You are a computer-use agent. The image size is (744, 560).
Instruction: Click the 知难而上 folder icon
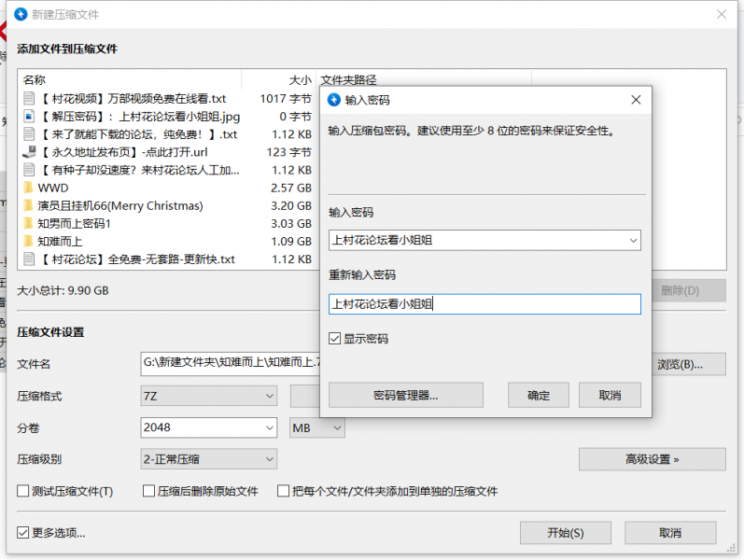click(28, 241)
